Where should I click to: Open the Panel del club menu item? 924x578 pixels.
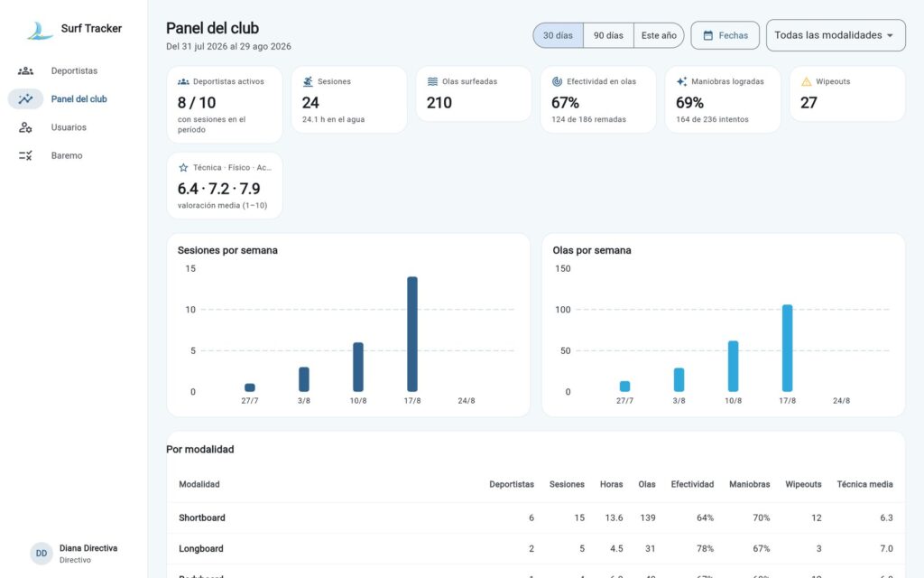pyautogui.click(x=74, y=99)
